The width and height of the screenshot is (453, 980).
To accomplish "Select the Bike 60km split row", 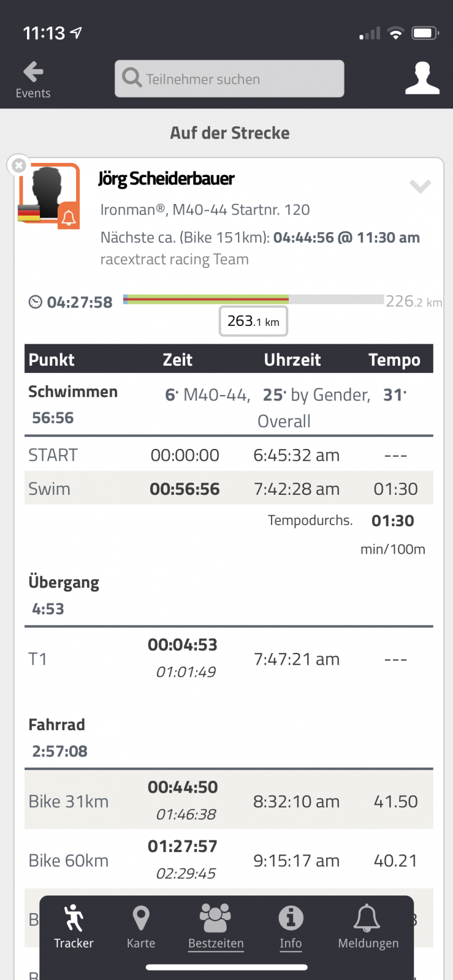I will (x=229, y=860).
